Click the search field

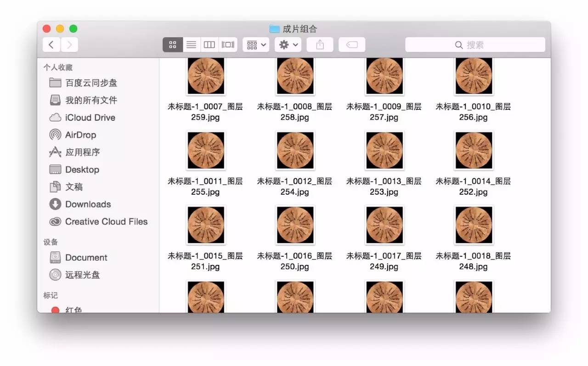click(475, 45)
